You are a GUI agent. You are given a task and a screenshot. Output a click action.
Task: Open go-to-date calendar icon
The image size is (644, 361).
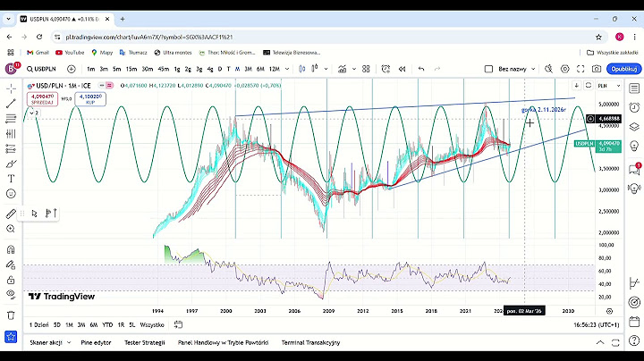click(178, 324)
